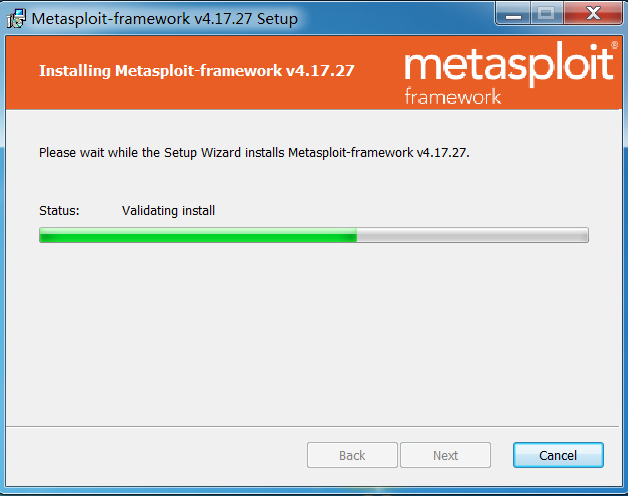
Task: Click the empty gray area below the progress bar
Action: [x=312, y=333]
